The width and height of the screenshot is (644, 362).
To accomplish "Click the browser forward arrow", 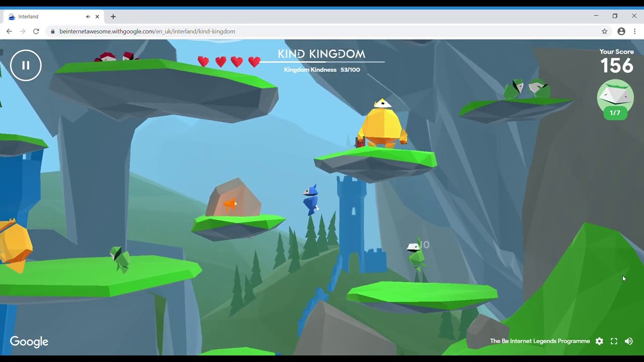I will pyautogui.click(x=23, y=31).
